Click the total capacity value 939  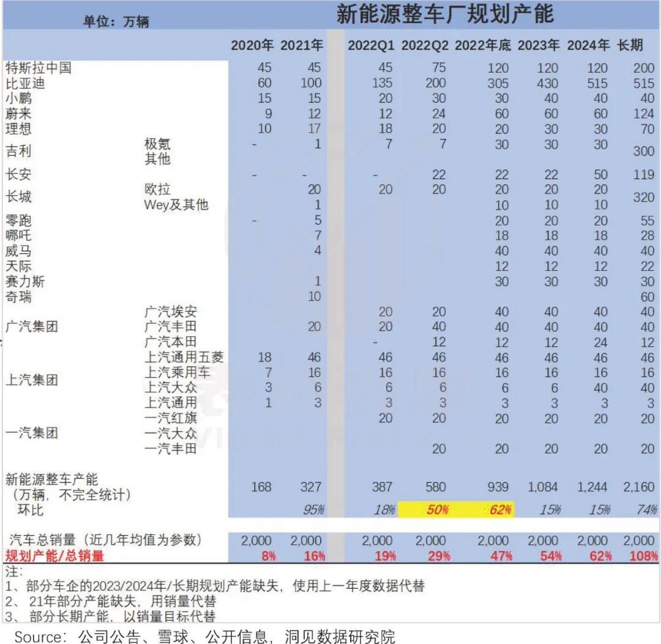(498, 487)
